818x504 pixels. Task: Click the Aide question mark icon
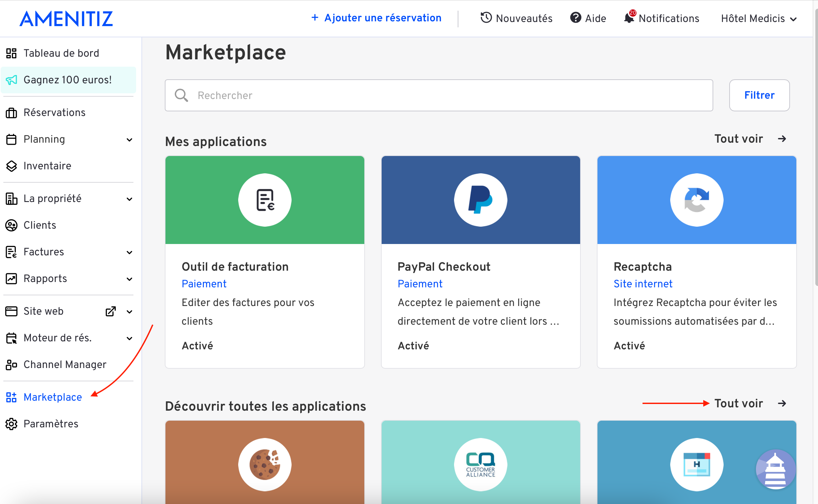point(575,18)
